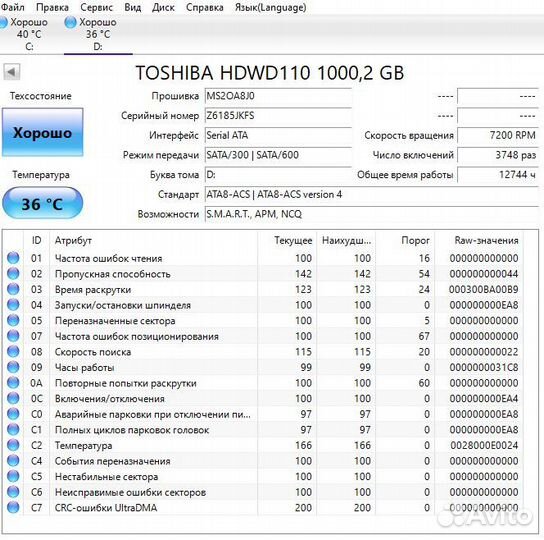Click the rotation speed field 7200 RPM

[498, 135]
